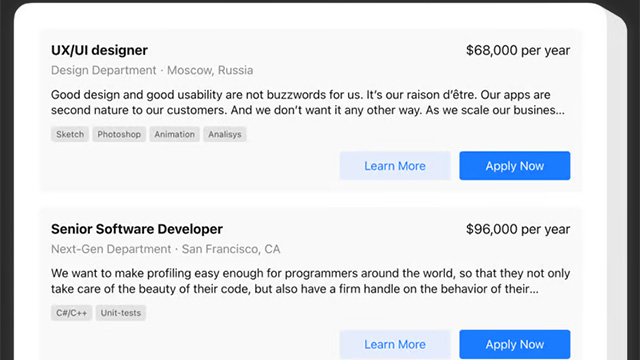Select the Unit-tests skill tag
Screen dimensions: 640x360
120,313
